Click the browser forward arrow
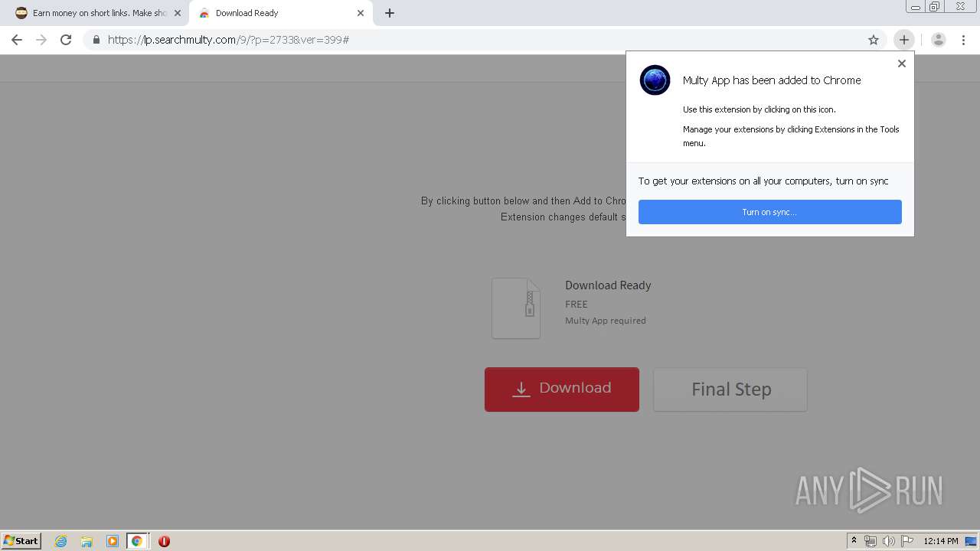The width and height of the screenshot is (980, 551). (41, 40)
